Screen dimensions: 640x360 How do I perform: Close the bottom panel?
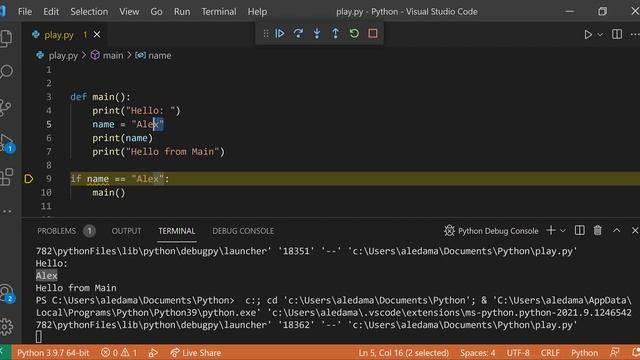point(635,231)
